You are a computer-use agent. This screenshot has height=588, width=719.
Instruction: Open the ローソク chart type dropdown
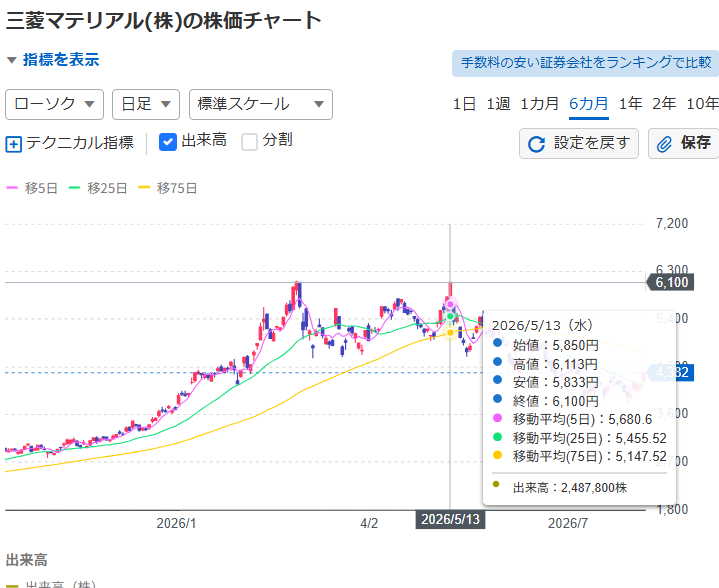click(x=55, y=105)
